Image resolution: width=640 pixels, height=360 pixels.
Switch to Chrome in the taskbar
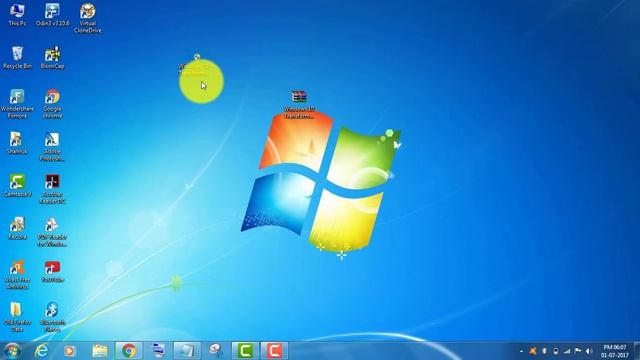point(129,351)
